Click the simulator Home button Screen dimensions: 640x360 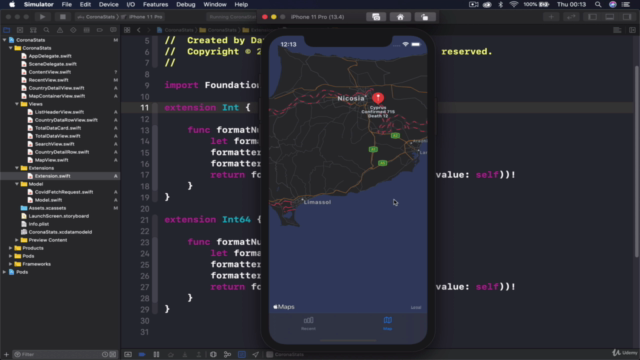(400, 17)
